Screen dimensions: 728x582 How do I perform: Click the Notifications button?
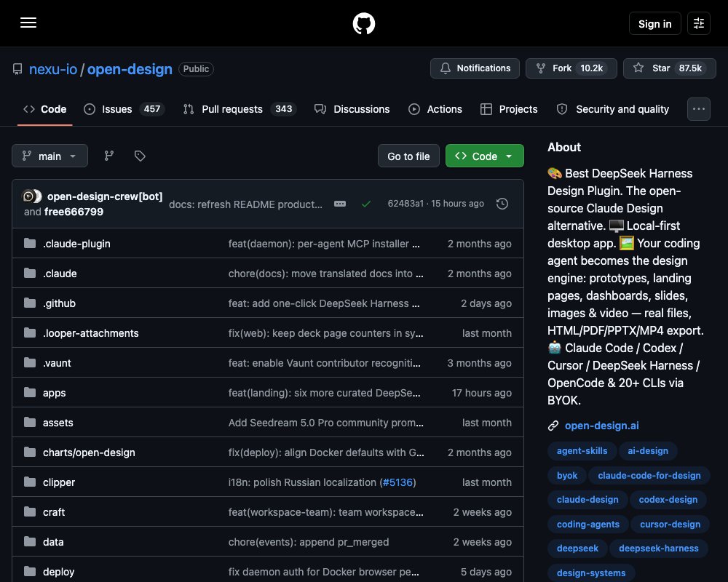pyautogui.click(x=475, y=68)
